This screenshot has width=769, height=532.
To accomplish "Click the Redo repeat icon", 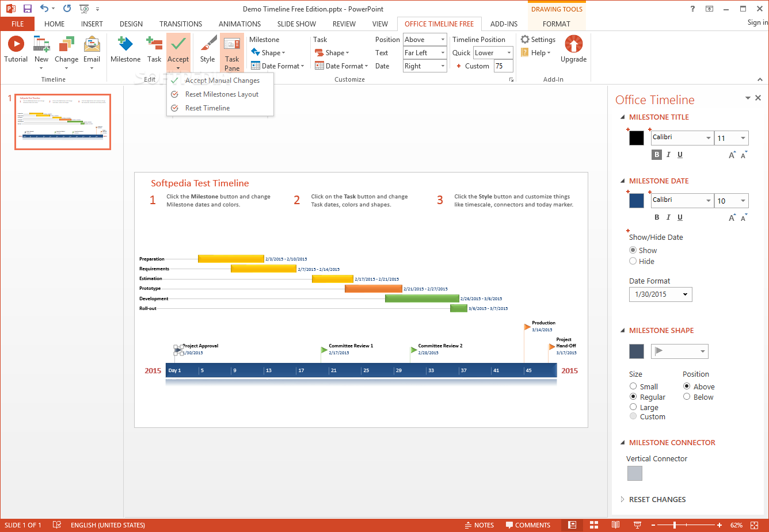I will (x=67, y=9).
